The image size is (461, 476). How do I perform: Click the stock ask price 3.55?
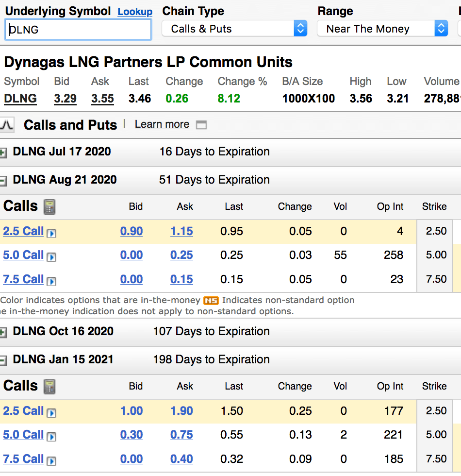[x=102, y=99]
